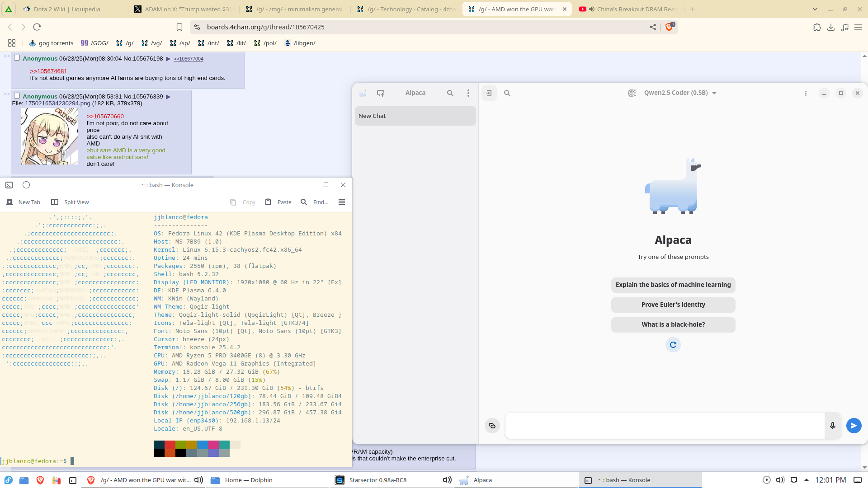Viewport: 868px width, 488px height.
Task: Open Qwen2.5 Coder model dropdown
Action: click(x=680, y=93)
